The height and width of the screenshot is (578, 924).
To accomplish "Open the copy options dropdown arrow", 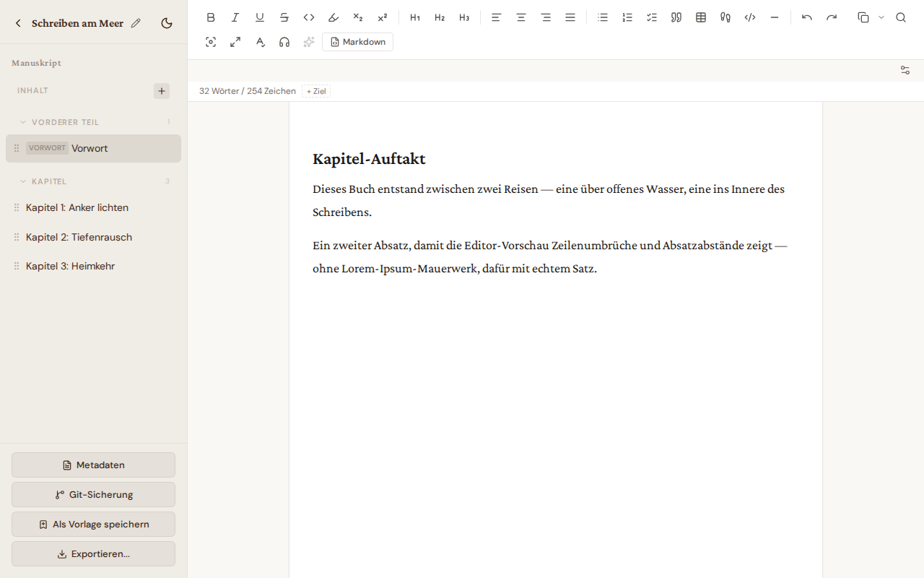I will point(881,17).
